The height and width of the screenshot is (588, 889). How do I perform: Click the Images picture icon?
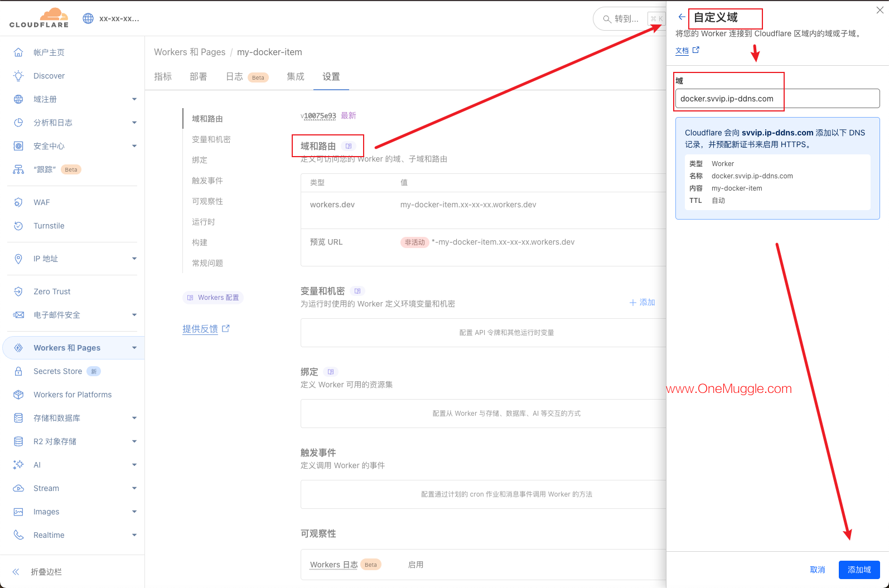click(x=18, y=512)
